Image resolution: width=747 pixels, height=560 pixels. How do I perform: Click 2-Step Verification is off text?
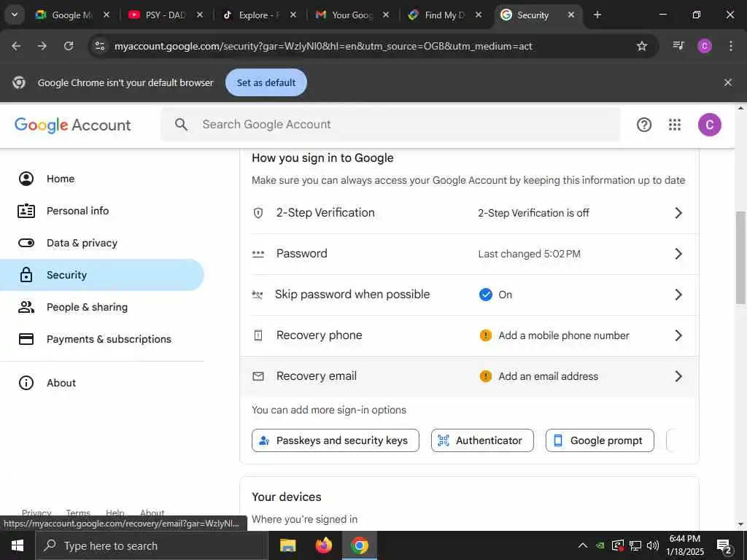coord(533,213)
